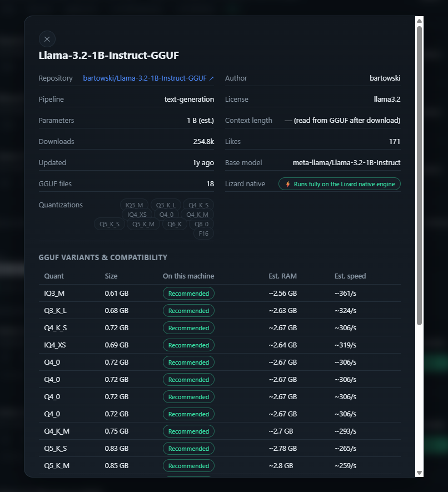Screen dimensions: 448x492
Task: Close the model details dialog
Action: [x=47, y=39]
